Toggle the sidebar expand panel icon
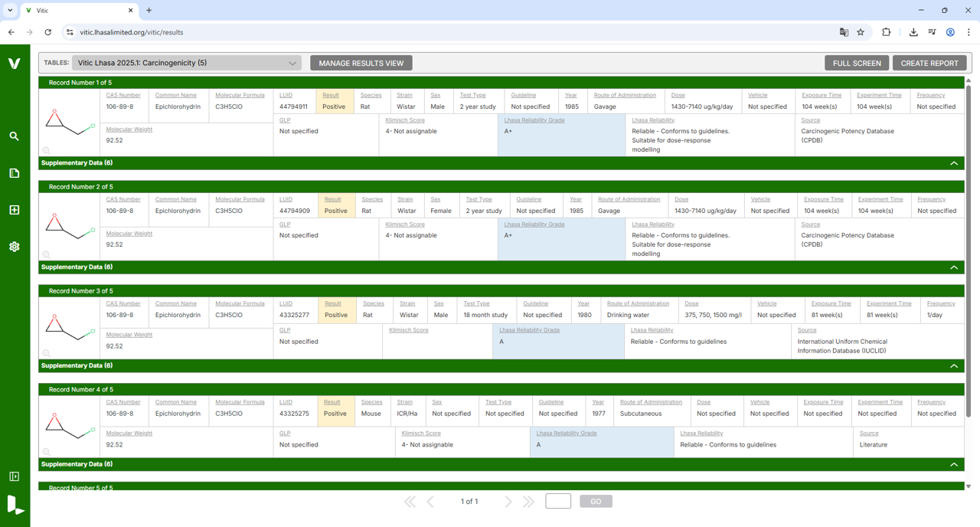 14,476
